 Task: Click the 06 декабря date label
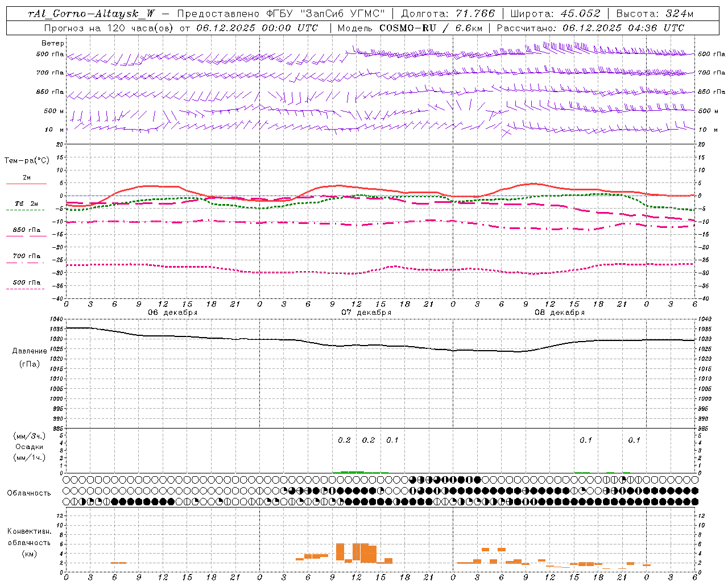tap(173, 313)
